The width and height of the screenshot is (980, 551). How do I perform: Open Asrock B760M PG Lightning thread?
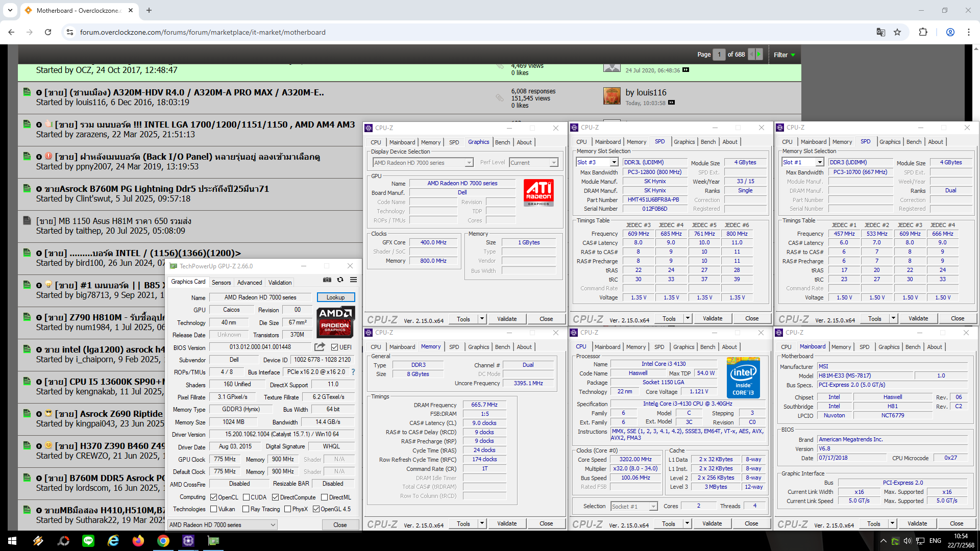point(157,189)
